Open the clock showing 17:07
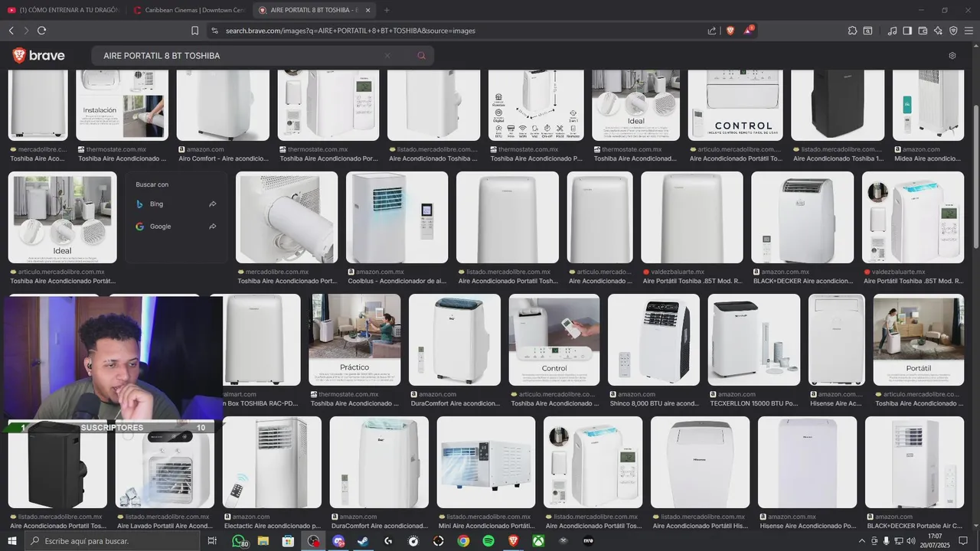Viewport: 980px width, 551px height. (935, 541)
